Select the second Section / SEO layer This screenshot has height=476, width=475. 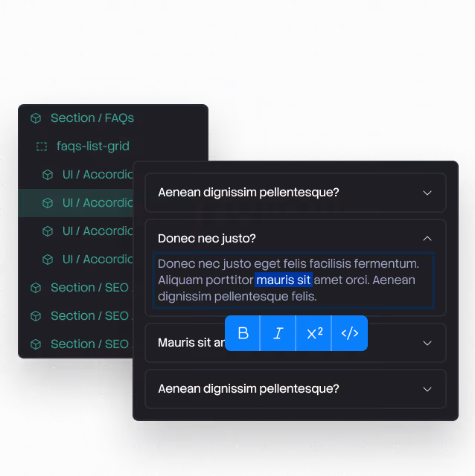pos(76,315)
